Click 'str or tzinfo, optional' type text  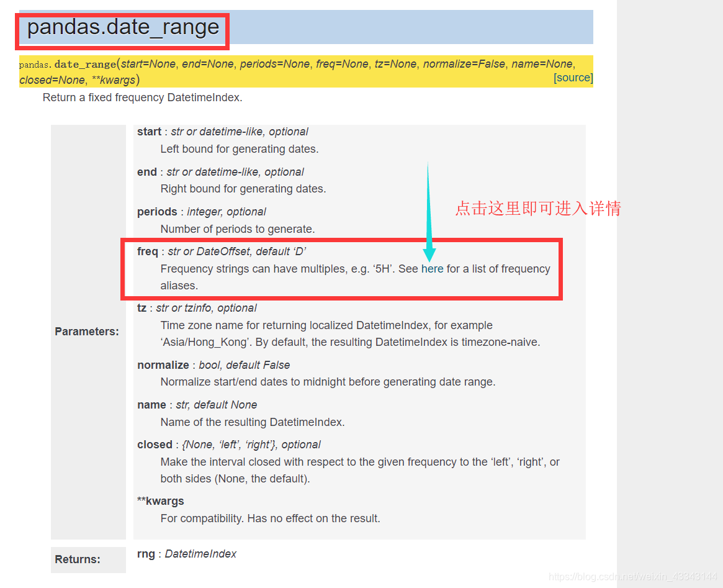[x=206, y=308]
